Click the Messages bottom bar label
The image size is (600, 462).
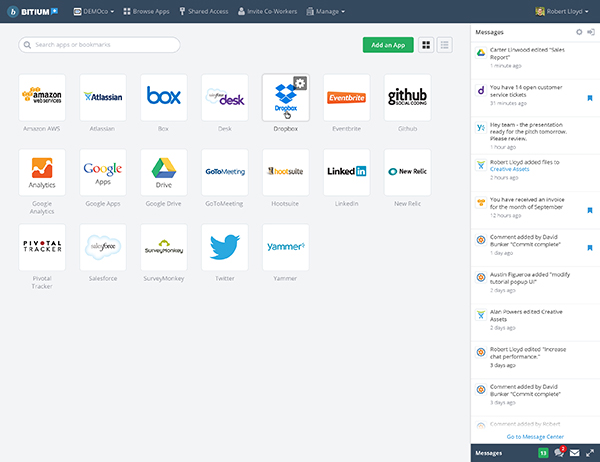[x=488, y=453]
